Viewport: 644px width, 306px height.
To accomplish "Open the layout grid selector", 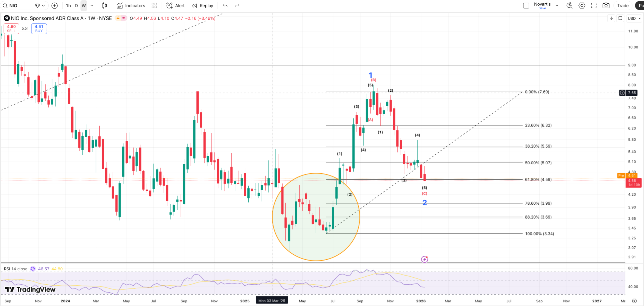I will (x=154, y=6).
